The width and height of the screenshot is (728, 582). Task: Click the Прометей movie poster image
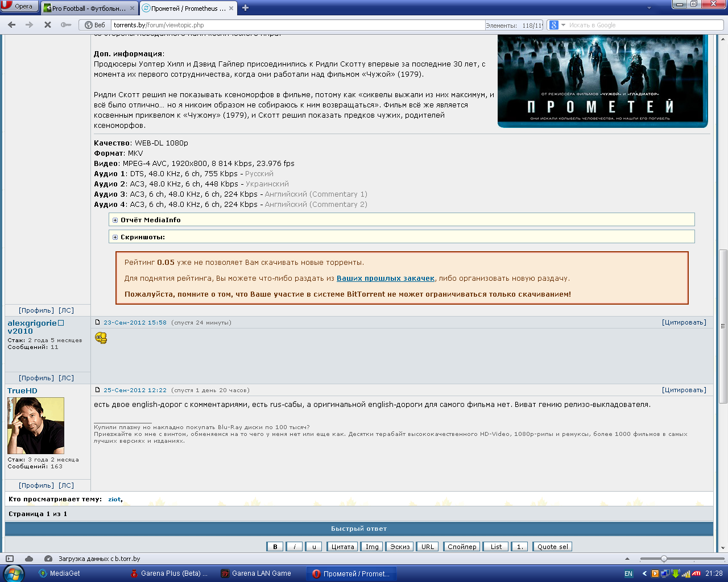tap(603, 81)
